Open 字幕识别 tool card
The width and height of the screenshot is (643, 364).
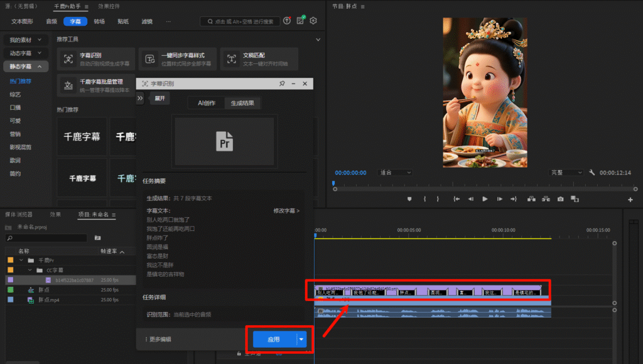point(96,59)
